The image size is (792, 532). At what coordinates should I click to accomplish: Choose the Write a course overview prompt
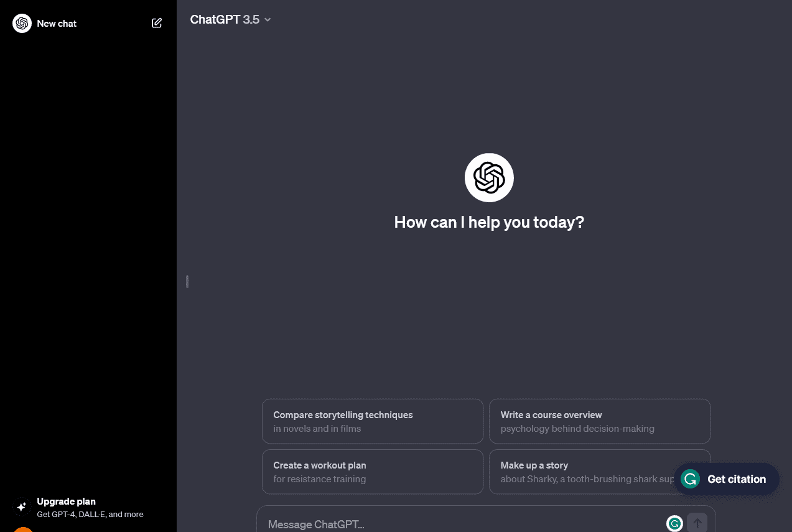coord(599,421)
